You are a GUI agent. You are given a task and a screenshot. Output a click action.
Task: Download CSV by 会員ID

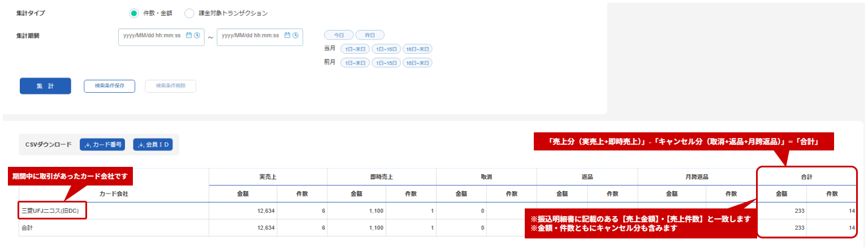(153, 144)
